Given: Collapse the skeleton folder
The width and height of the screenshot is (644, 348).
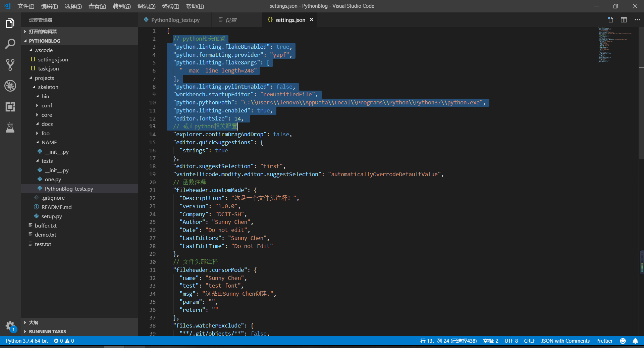Looking at the screenshot, I should pos(79,87).
